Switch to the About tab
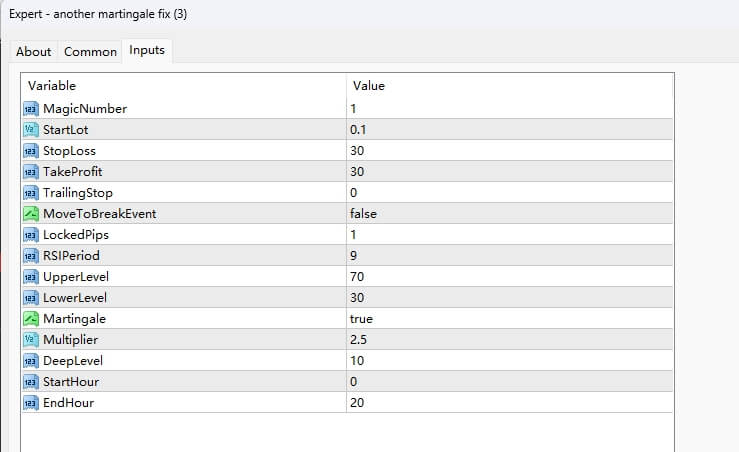The height and width of the screenshot is (452, 739). pyautogui.click(x=34, y=52)
